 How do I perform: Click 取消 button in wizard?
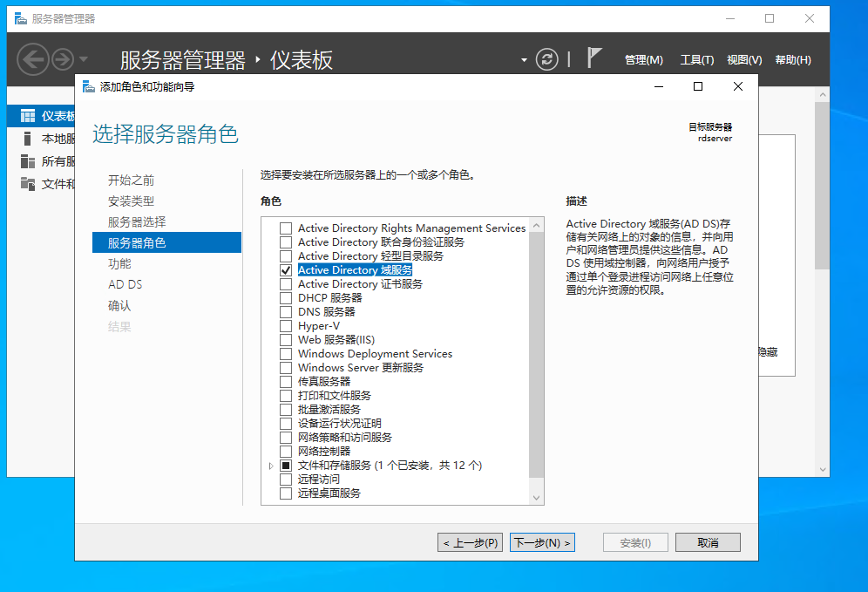coord(708,542)
